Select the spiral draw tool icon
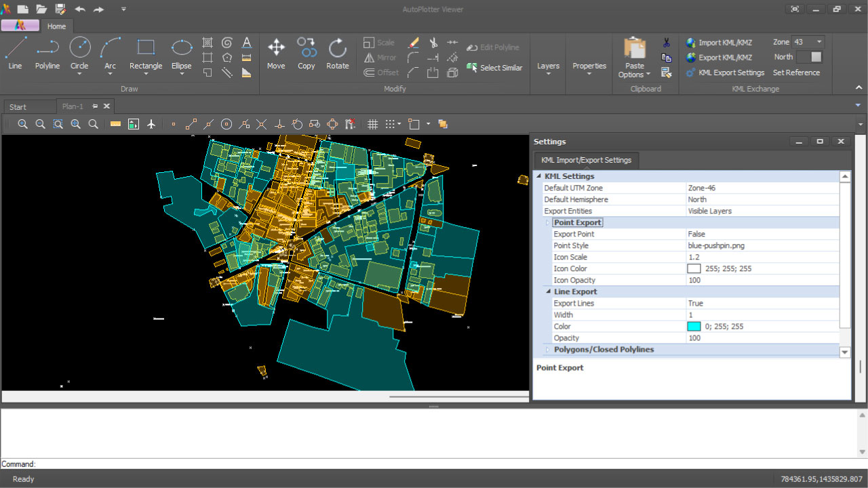The image size is (868, 488). (227, 42)
